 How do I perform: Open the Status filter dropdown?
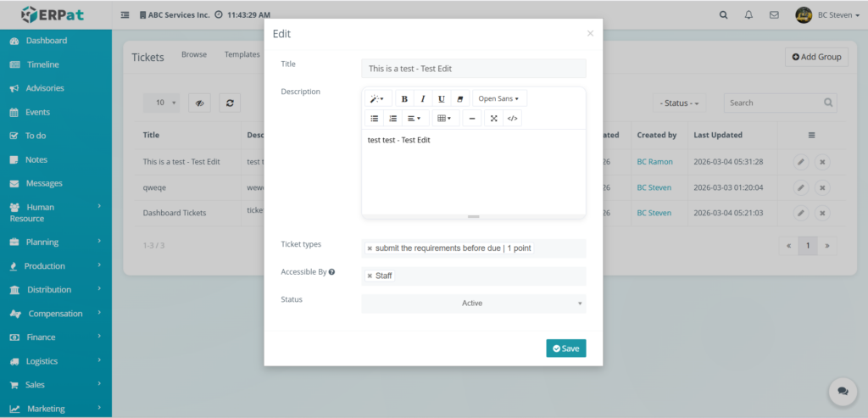[x=679, y=103]
